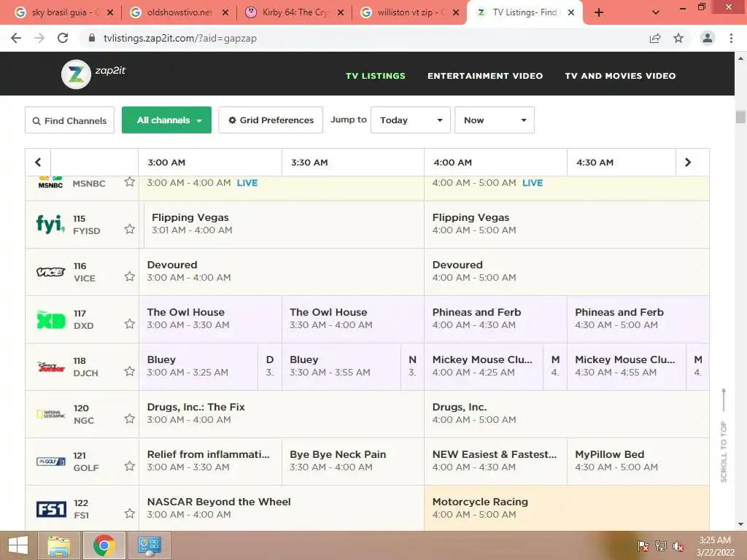The height and width of the screenshot is (560, 747).
Task: Open the Today date dropdown
Action: (x=410, y=120)
